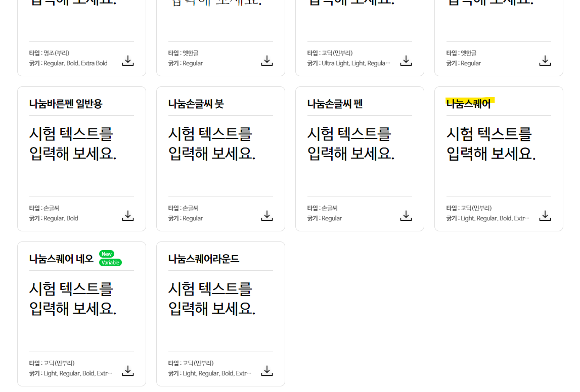The height and width of the screenshot is (392, 580).
Task: Select 굵기 : Regular in 나눔손글씨 펜 card
Action: pyautogui.click(x=325, y=218)
